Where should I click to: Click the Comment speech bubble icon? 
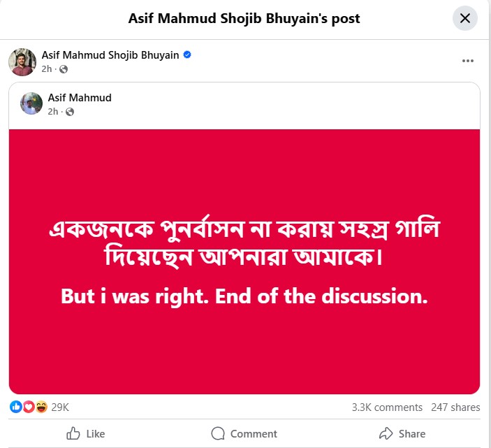[x=218, y=434]
